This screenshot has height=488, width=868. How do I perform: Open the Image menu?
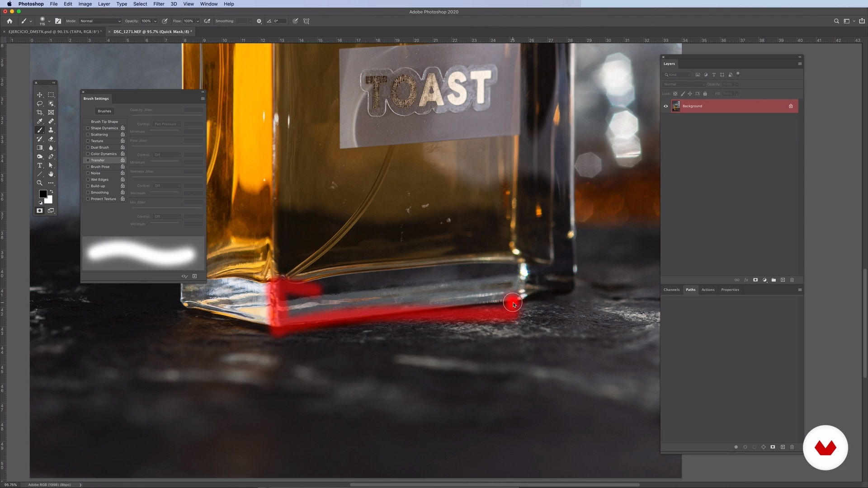coord(85,4)
